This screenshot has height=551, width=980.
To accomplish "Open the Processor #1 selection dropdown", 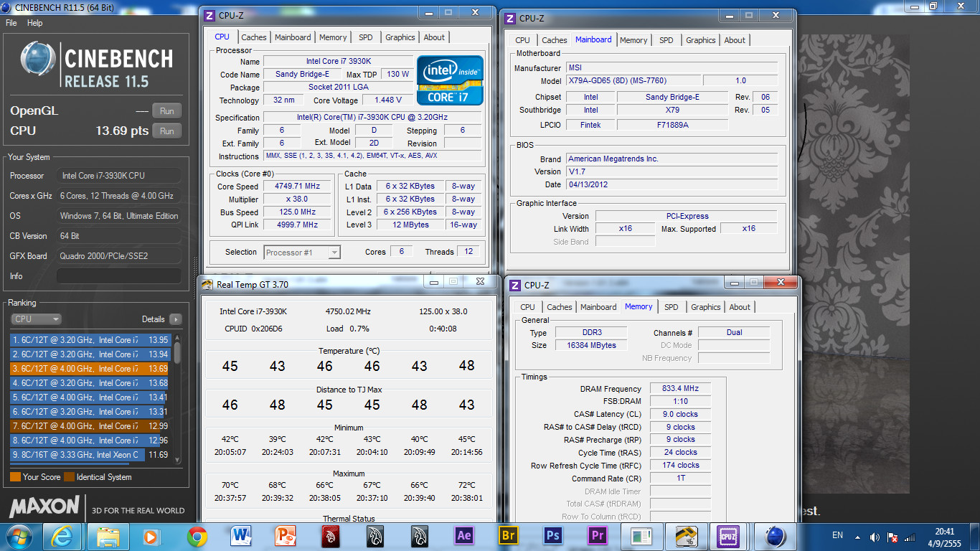I will click(302, 253).
